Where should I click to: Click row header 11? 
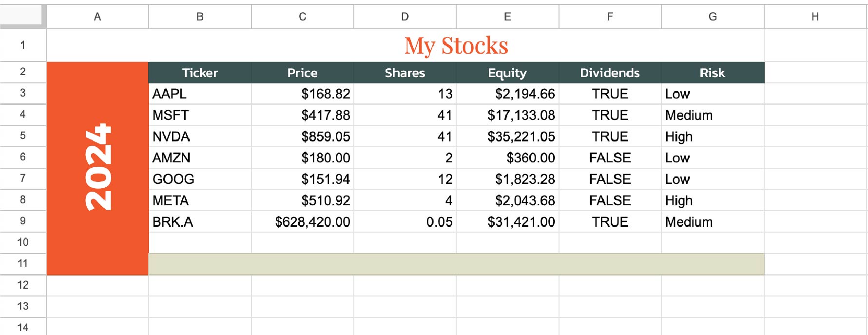22,263
